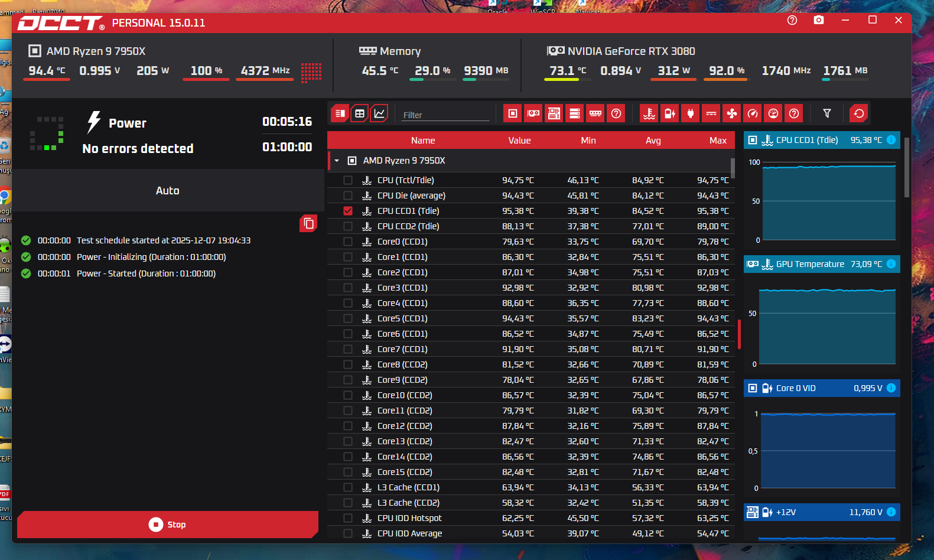
Task: Click the sensor Filter text field
Action: point(446,115)
